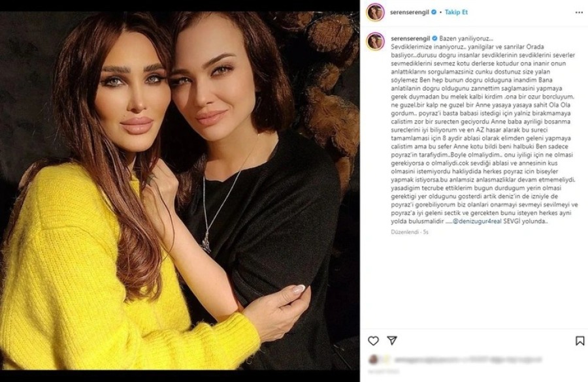Click the blurred liker avatar below the actions
The width and height of the screenshot is (588, 382).
tap(373, 360)
